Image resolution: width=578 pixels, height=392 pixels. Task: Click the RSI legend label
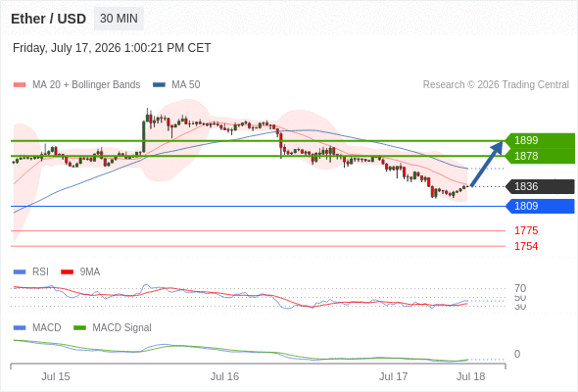[x=40, y=272]
